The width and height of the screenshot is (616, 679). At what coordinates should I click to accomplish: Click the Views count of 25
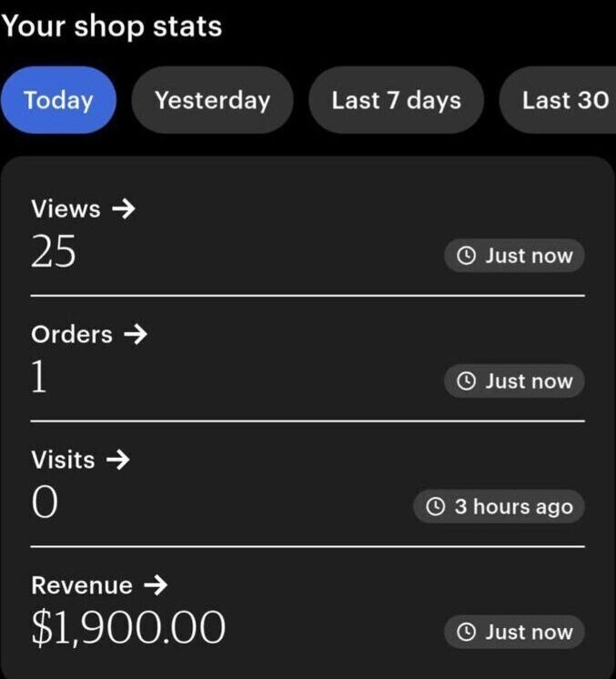click(x=54, y=251)
